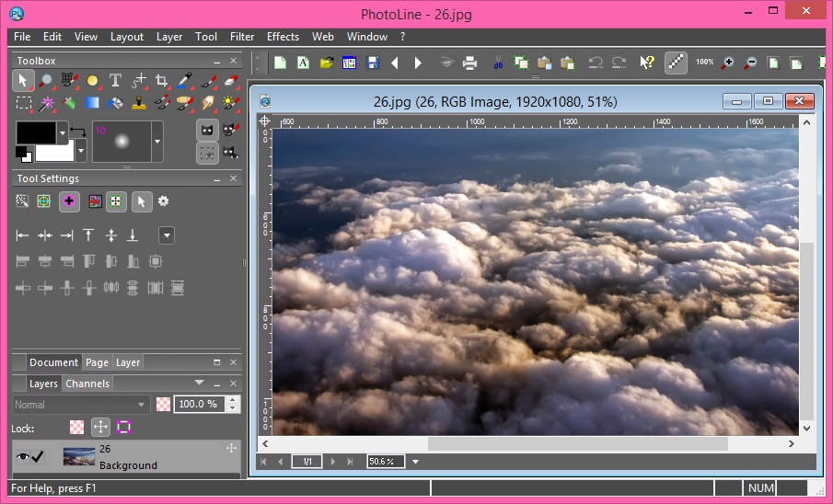Toggle the pink plus option in Tool Settings
This screenshot has width=833, height=504.
tap(69, 201)
